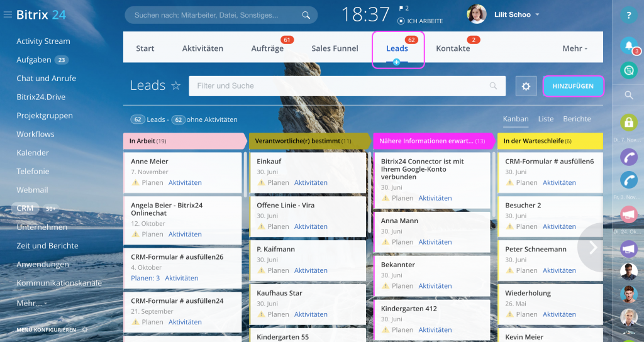This screenshot has width=644, height=342.
Task: Click magnifier icon in Filter und Suche
Action: pos(493,85)
